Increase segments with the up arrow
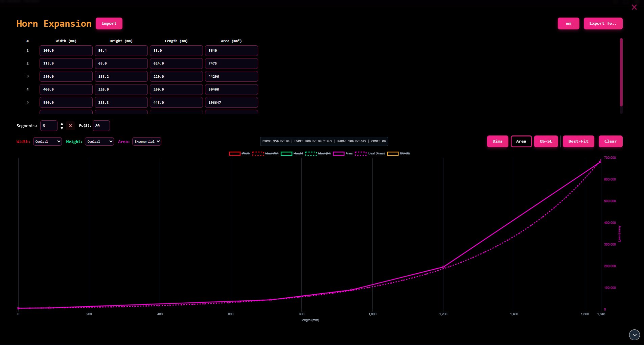 (x=62, y=124)
